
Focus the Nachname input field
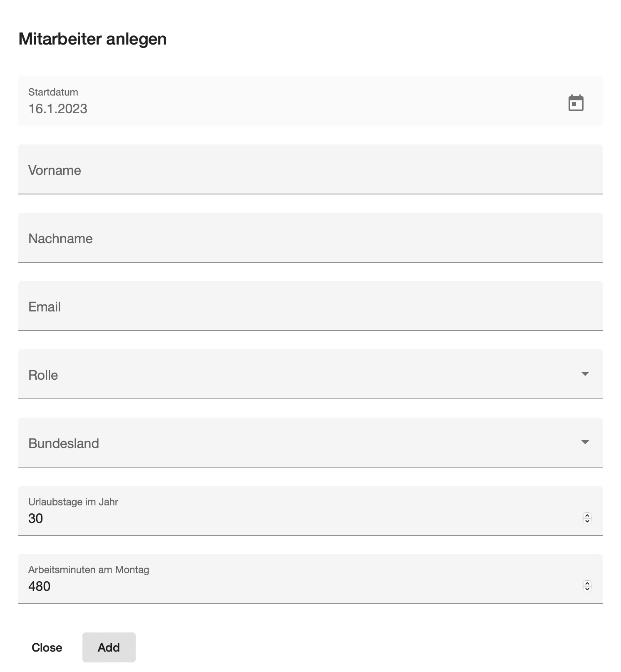click(x=310, y=238)
